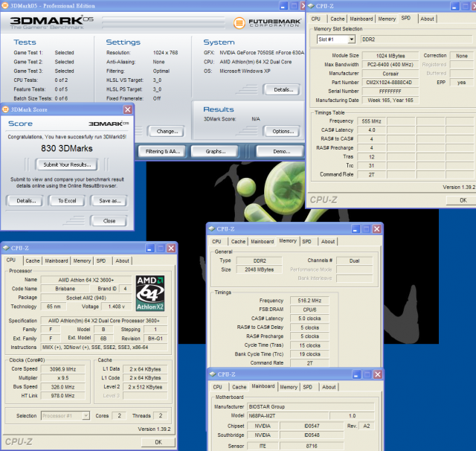476x451 pixels.
Task: Switch to Cache tab in SPD window
Action: pos(337,19)
